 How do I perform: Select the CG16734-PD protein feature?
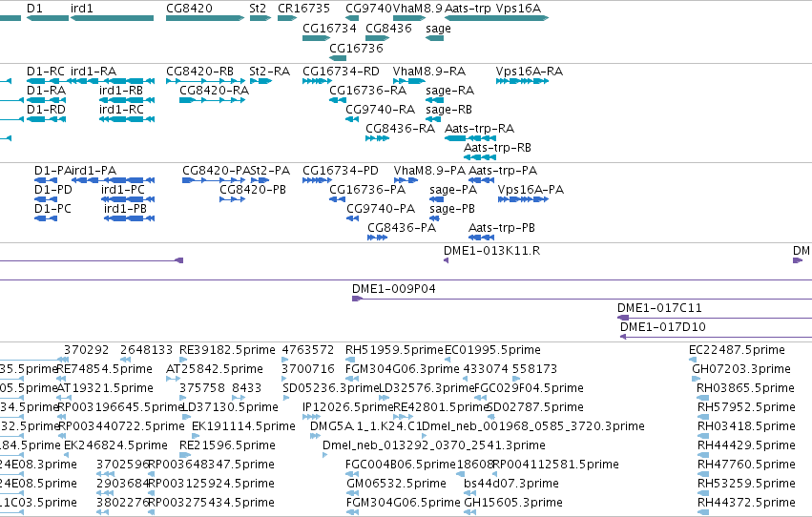[x=317, y=180]
